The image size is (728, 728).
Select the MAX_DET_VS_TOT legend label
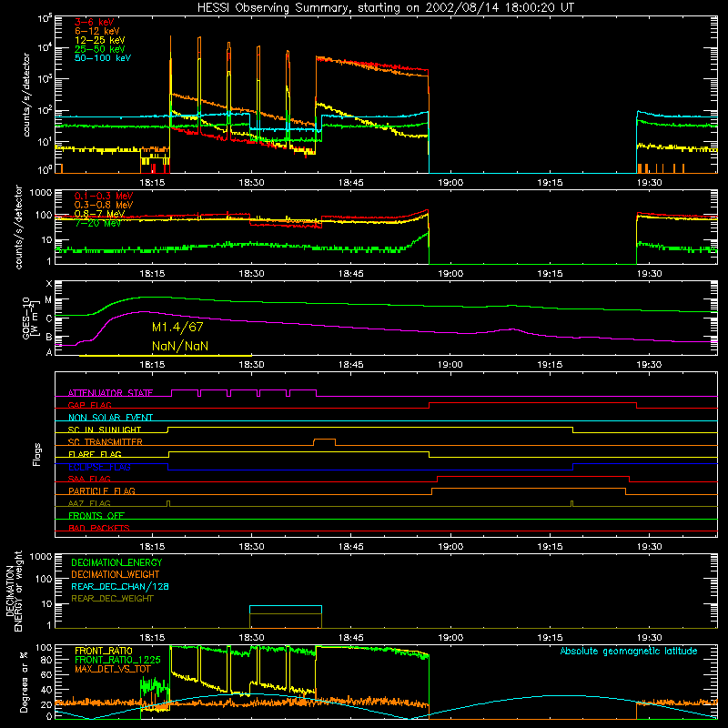point(112,669)
